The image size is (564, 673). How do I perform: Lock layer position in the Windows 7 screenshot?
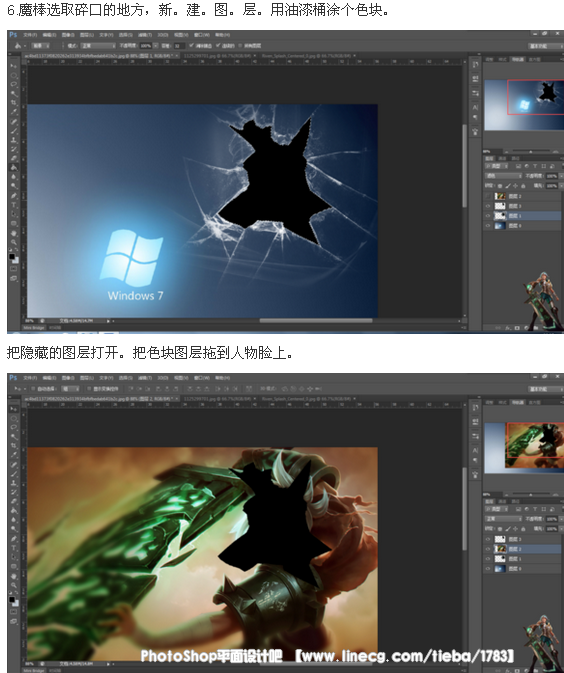515,186
